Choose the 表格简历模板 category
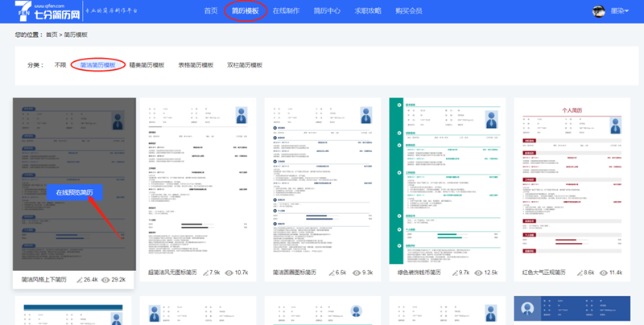The image size is (644, 325). coord(196,65)
